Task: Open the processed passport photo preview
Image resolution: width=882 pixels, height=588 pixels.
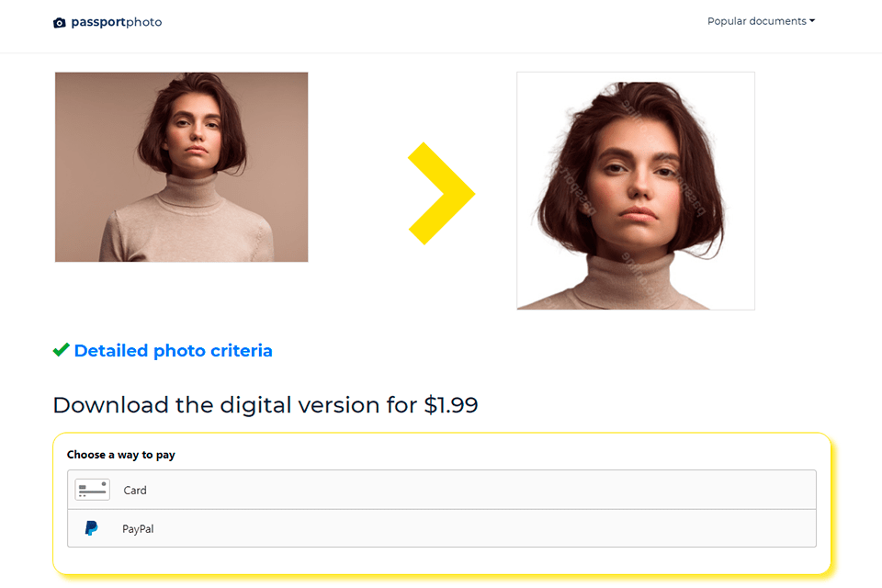Action: [636, 191]
